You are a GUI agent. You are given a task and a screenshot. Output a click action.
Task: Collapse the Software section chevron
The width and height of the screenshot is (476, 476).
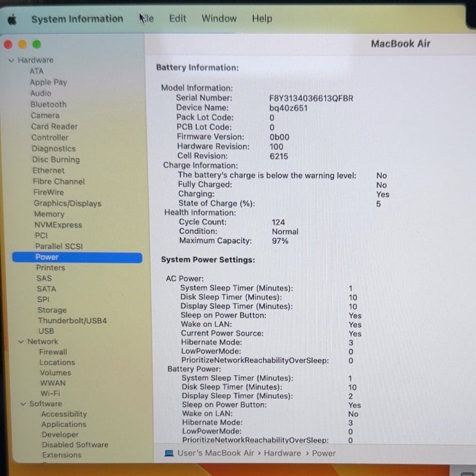pos(23,404)
